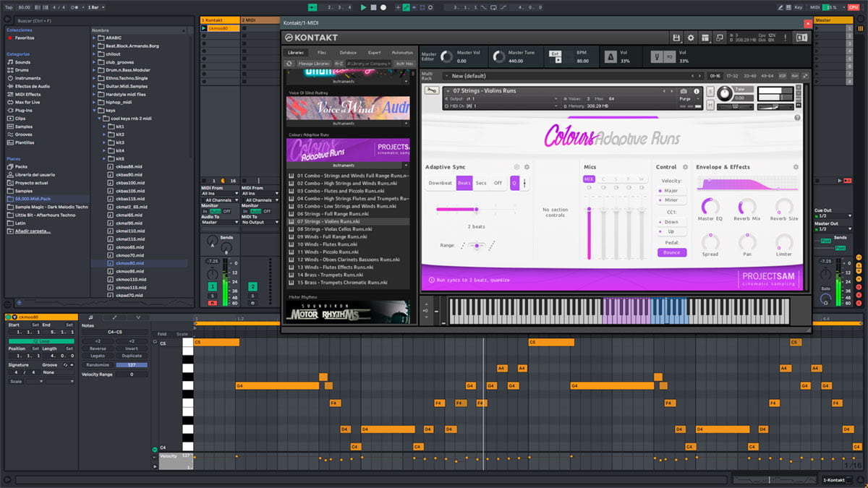Expand the kit1 folder
Viewport: 868px width, 488px height.
tap(106, 127)
